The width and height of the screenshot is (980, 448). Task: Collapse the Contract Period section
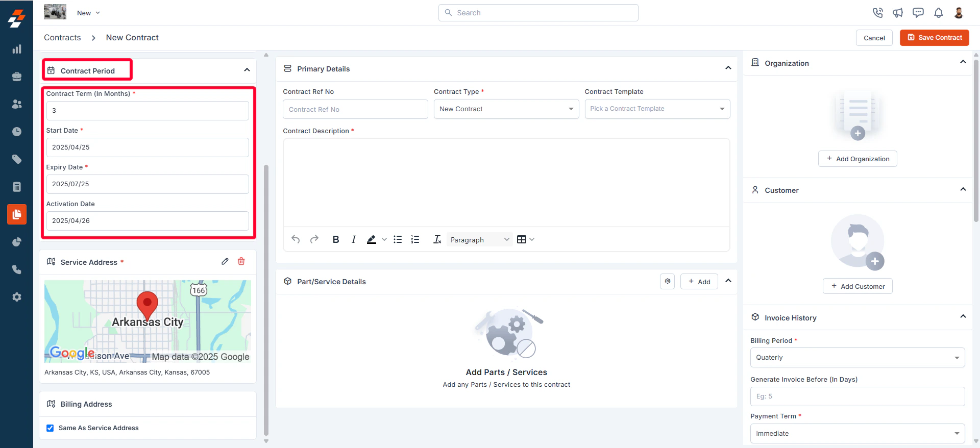click(247, 70)
